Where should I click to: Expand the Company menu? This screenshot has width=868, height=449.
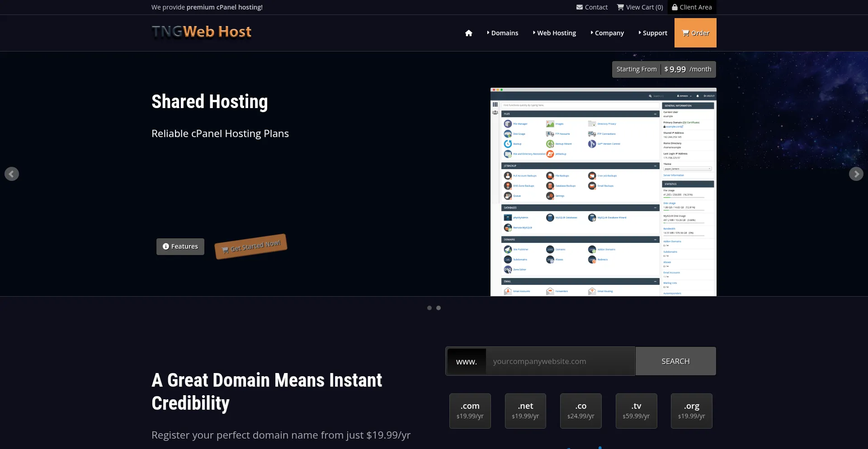(x=607, y=33)
